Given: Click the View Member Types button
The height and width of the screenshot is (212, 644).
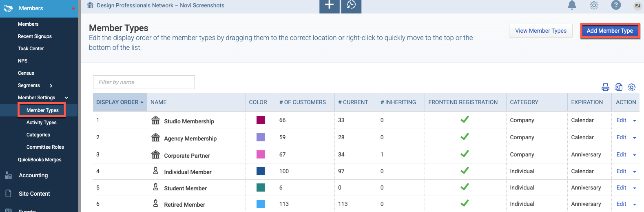Looking at the screenshot, I should pyautogui.click(x=541, y=31).
